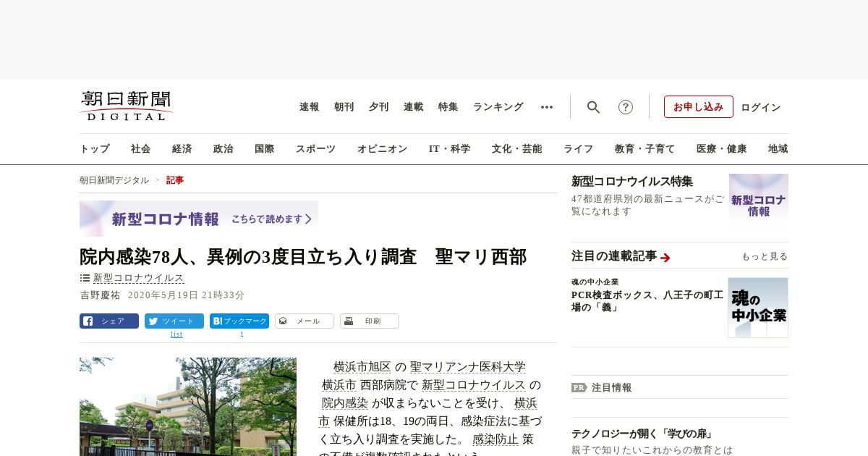Open the help question mark icon
The image size is (868, 456).
[x=626, y=107]
